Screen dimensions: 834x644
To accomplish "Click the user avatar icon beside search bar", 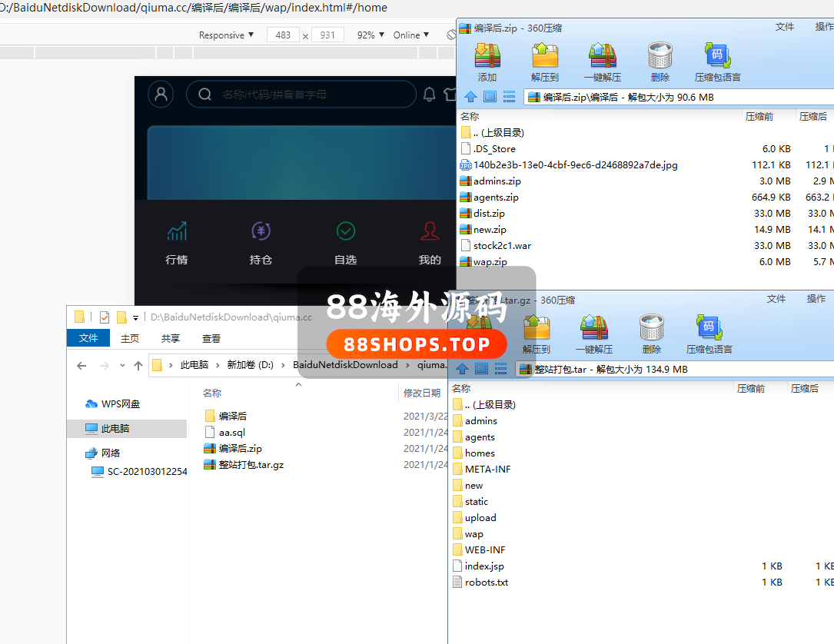I will click(161, 94).
